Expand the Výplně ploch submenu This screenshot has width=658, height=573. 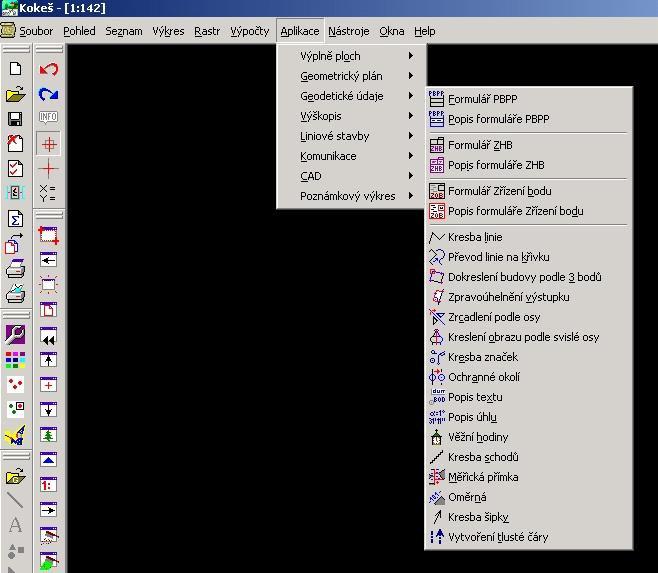click(x=351, y=56)
